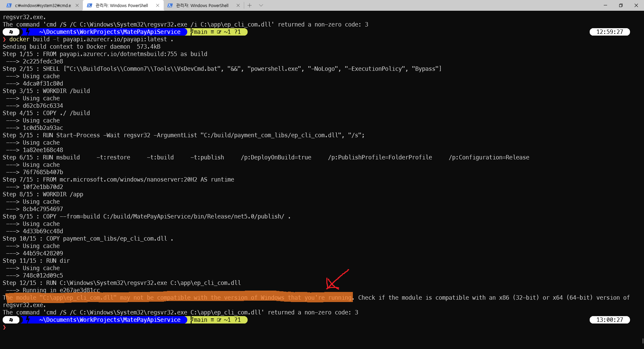Screen dimensions: 644x349
Task: Click the Windows logo in the 12:59:27 prompt
Action: pyautogui.click(x=11, y=32)
